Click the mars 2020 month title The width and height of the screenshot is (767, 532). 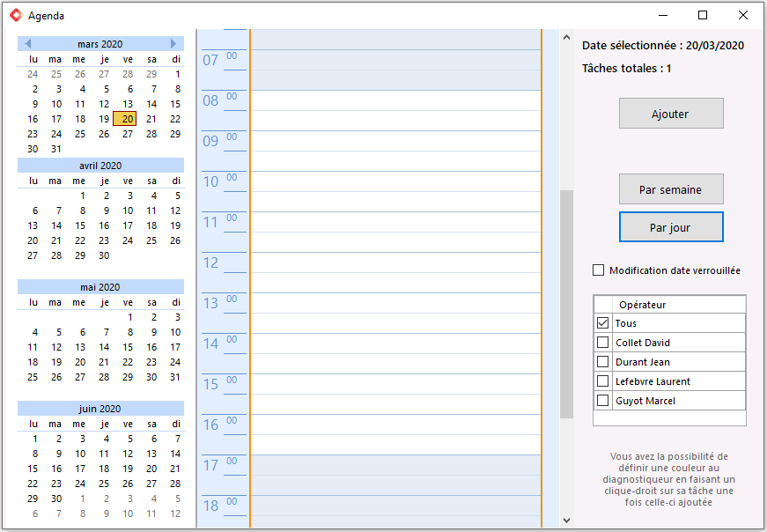coord(100,44)
